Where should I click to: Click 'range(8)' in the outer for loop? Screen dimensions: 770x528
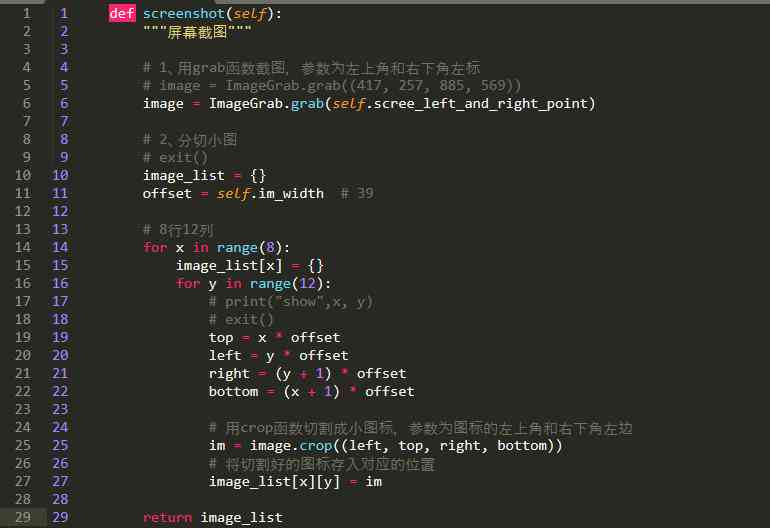click(x=249, y=248)
